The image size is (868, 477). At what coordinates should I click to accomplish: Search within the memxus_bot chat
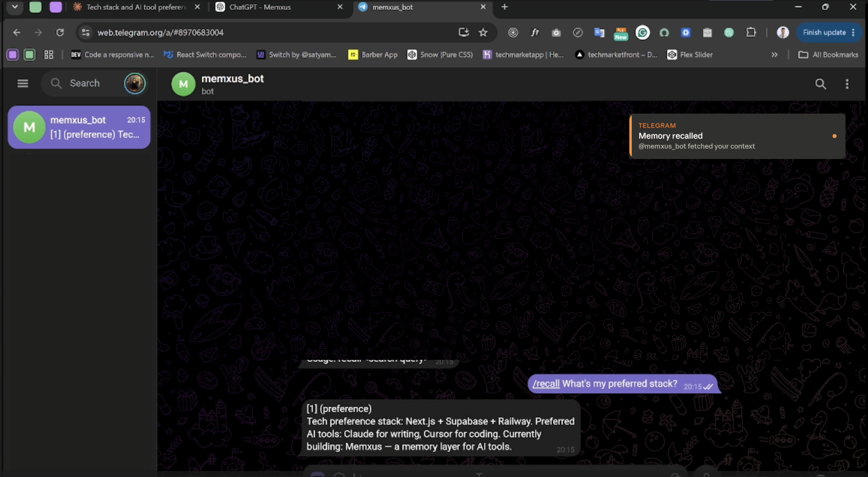[x=821, y=84]
